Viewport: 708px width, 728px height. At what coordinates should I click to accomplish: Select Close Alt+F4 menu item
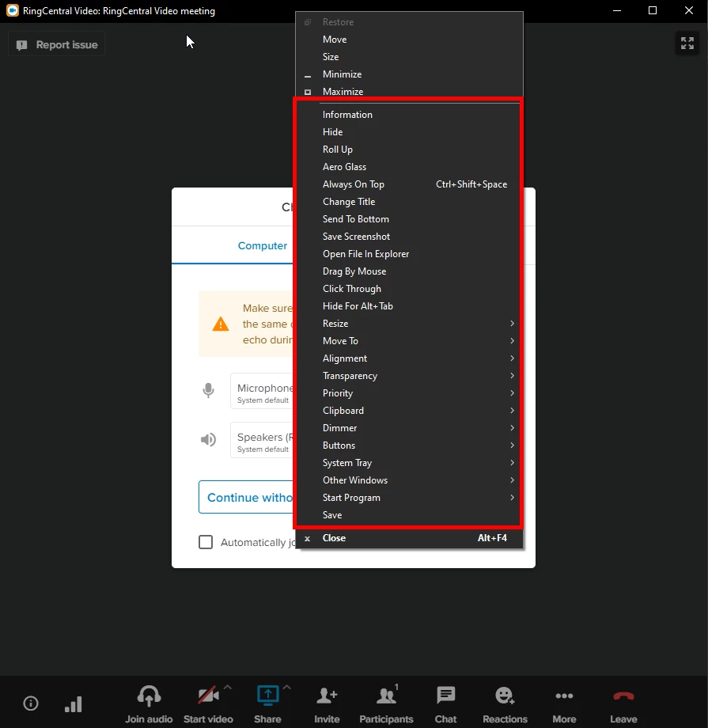[410, 537]
